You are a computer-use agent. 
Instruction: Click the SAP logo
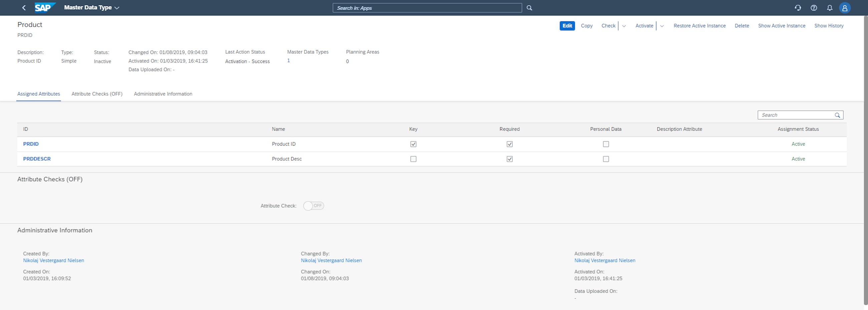point(44,7)
